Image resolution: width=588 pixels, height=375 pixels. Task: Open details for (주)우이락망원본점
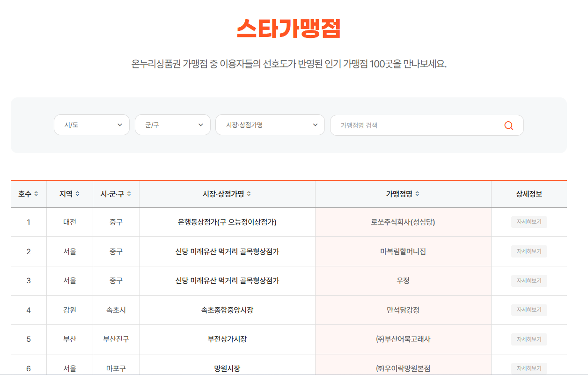[529, 368]
